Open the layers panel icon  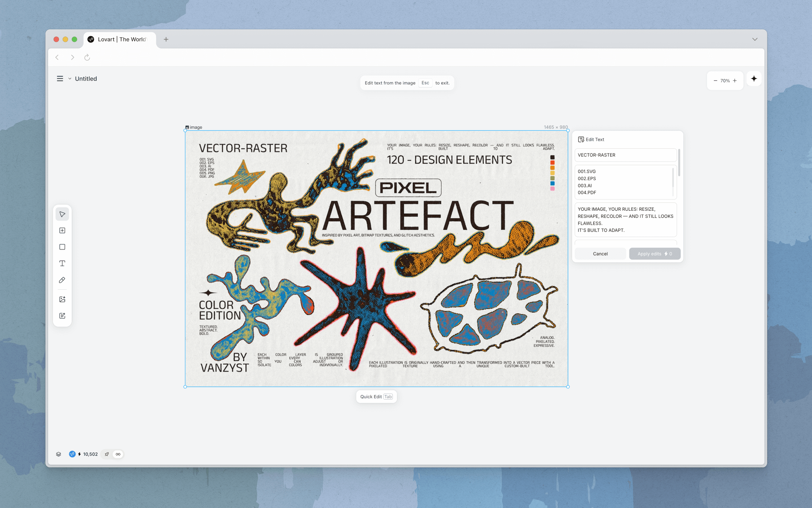tap(59, 454)
